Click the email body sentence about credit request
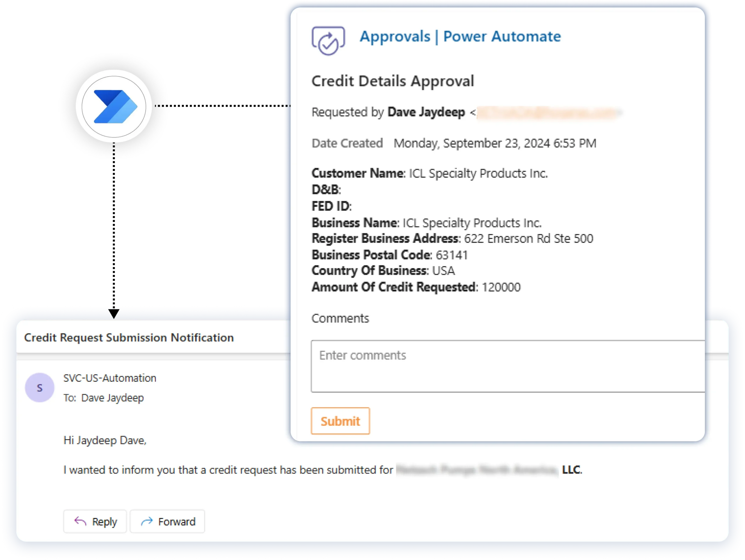The height and width of the screenshot is (560, 745). tap(323, 470)
